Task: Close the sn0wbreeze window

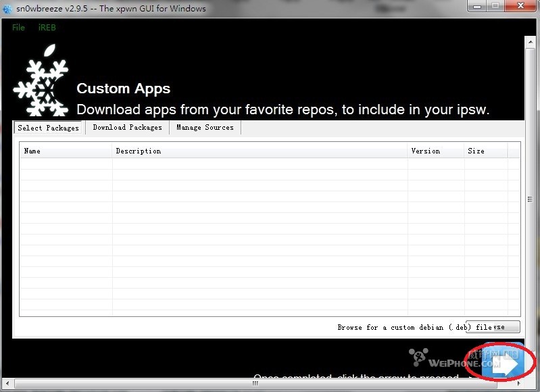Action: [x=520, y=6]
